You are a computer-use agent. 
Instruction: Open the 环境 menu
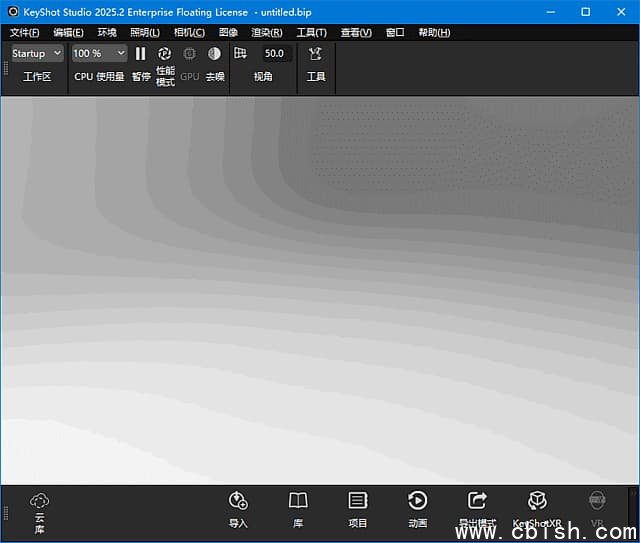(x=107, y=33)
